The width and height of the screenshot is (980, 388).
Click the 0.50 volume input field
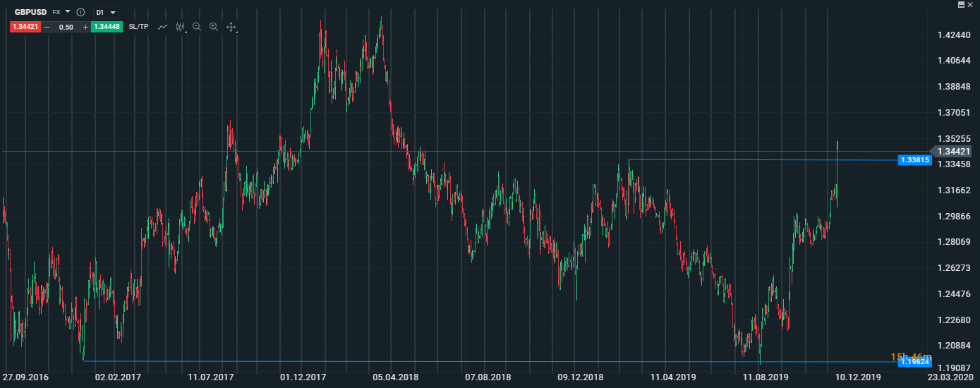(66, 27)
